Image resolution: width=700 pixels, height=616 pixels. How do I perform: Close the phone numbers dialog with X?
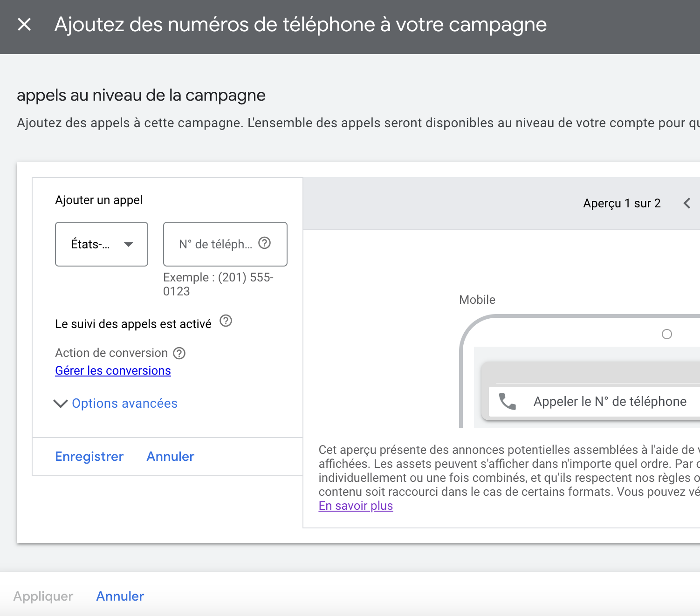pyautogui.click(x=24, y=24)
